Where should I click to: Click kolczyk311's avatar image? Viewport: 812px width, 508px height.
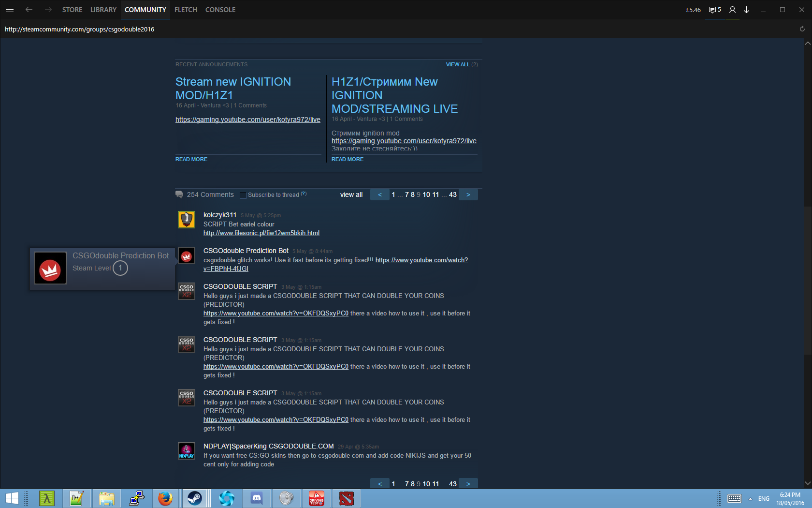tap(187, 220)
